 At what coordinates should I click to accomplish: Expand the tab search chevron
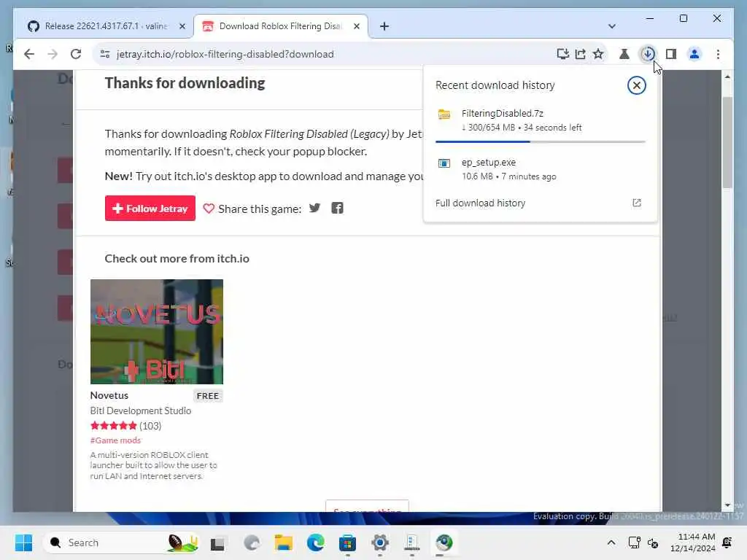(612, 26)
